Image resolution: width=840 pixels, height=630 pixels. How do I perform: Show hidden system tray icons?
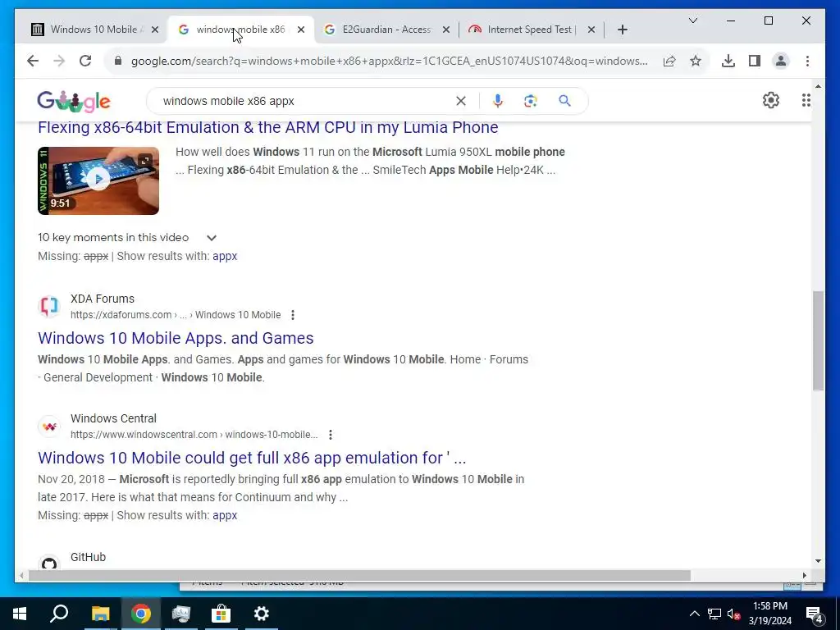694,614
